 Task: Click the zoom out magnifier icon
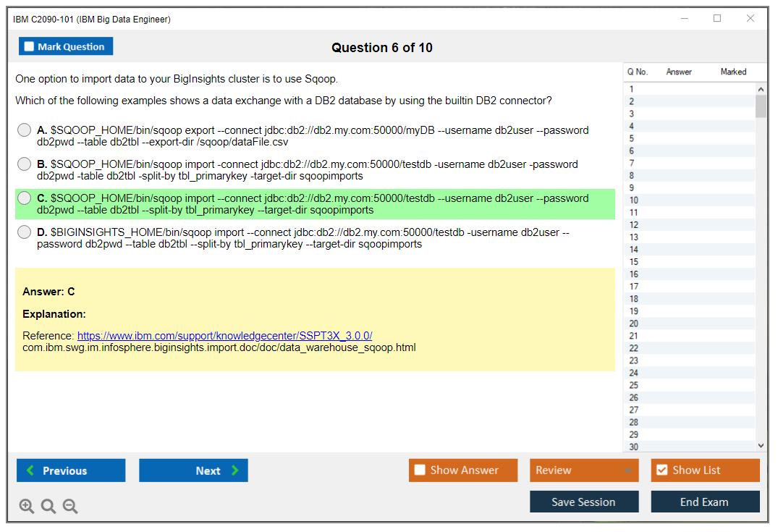[x=70, y=507]
